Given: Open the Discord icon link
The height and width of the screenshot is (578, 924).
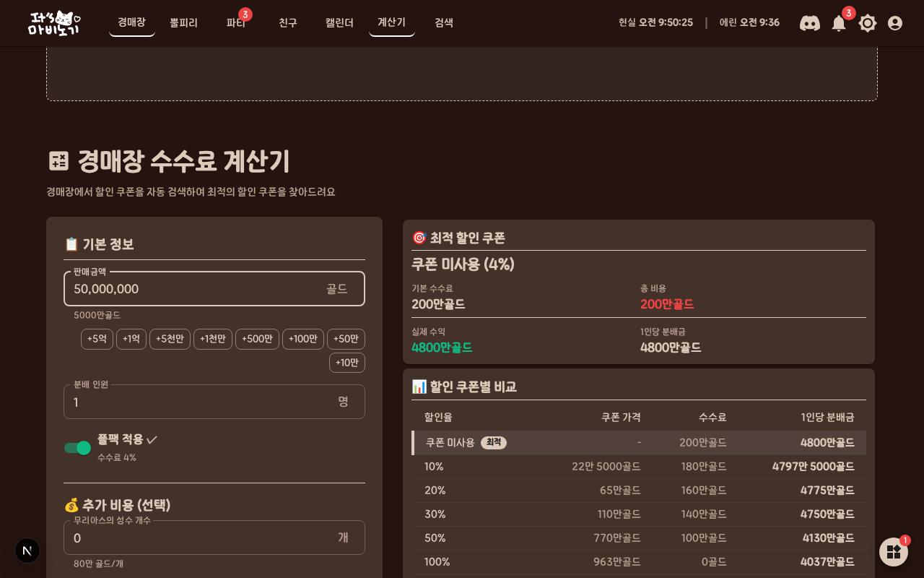Looking at the screenshot, I should click(x=810, y=23).
